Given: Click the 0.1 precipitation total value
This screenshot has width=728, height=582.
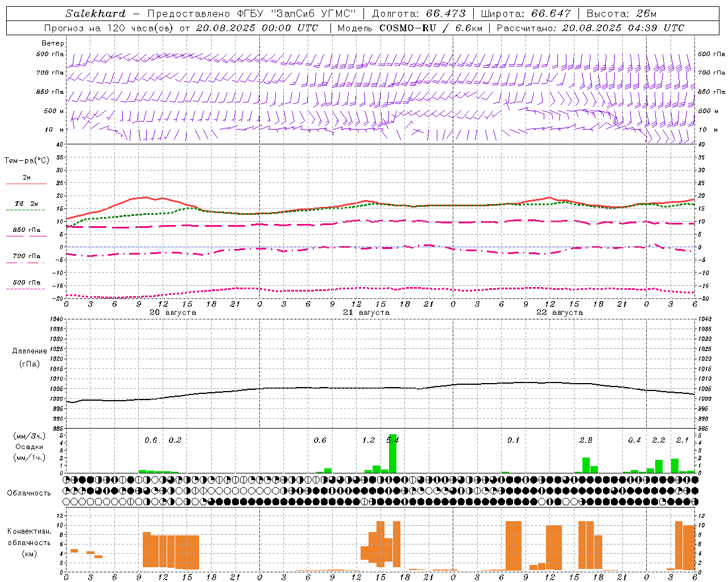Looking at the screenshot, I should point(514,440).
